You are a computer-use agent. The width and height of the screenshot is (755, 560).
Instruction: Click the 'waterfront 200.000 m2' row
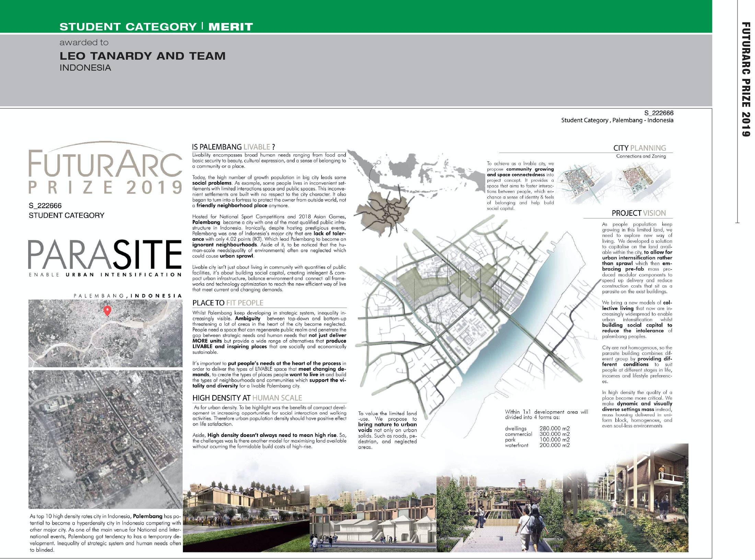pyautogui.click(x=537, y=445)
